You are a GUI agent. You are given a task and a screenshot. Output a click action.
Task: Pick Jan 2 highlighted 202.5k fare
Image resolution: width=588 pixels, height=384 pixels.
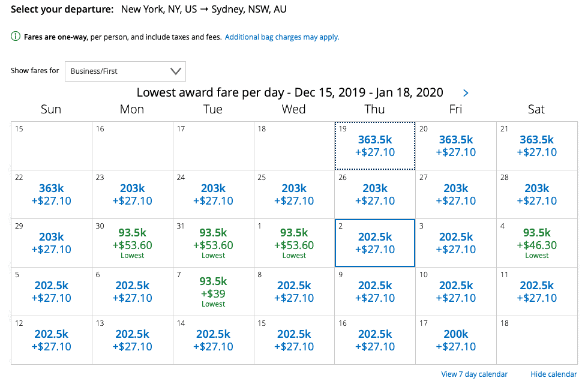375,243
